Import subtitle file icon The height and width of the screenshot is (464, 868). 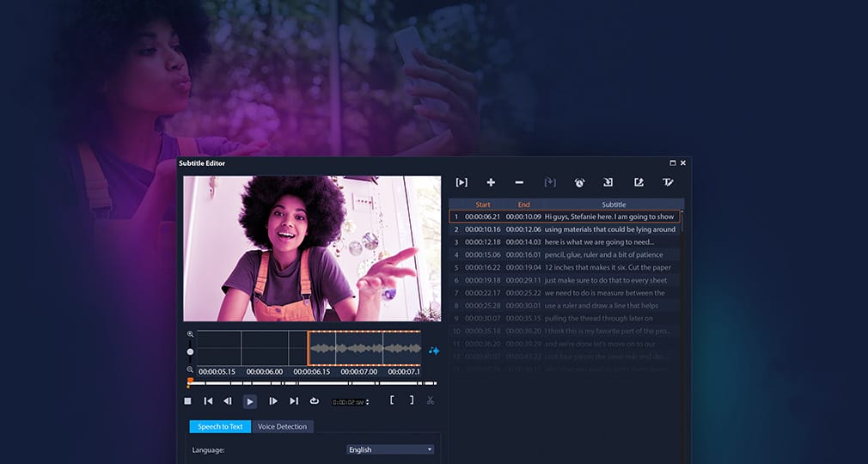(x=608, y=182)
